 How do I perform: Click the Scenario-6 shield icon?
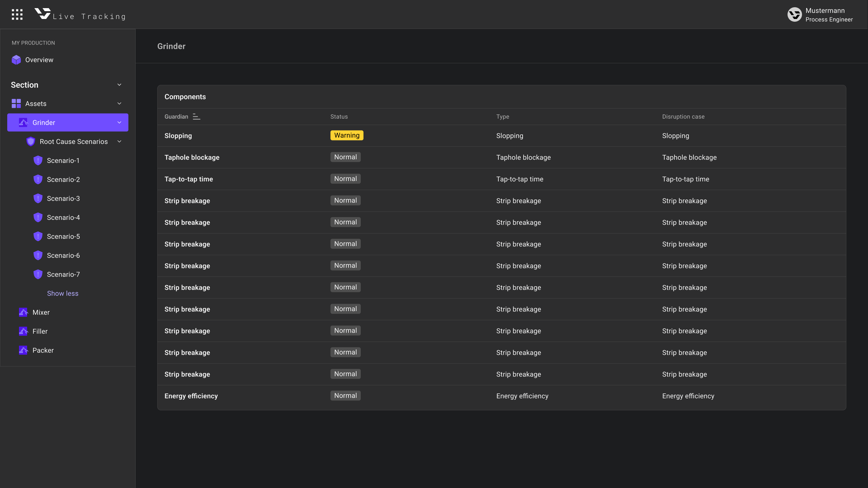tap(38, 255)
